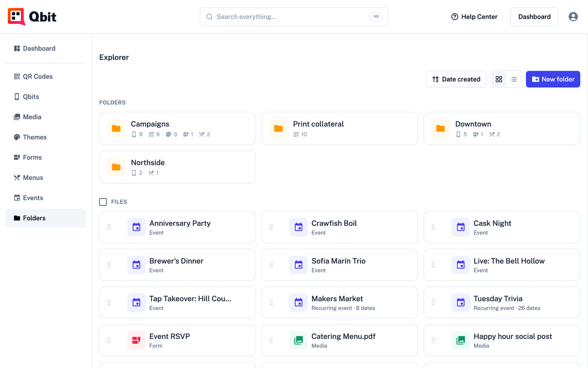588x368 pixels.
Task: Click the search magnifier icon
Action: click(209, 16)
